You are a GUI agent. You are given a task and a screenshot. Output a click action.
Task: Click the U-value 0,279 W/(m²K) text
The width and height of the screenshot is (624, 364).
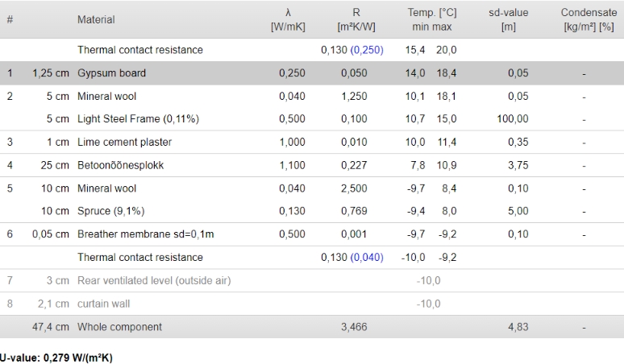coord(56,358)
